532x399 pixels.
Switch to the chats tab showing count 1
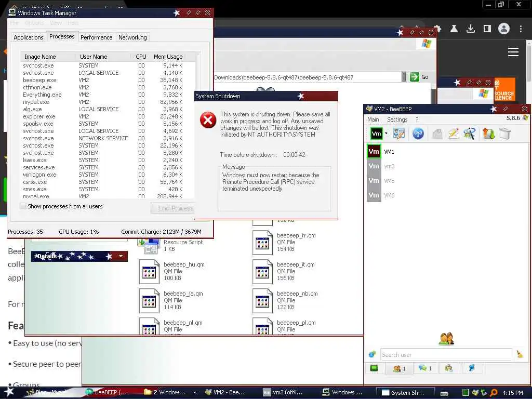click(x=425, y=368)
